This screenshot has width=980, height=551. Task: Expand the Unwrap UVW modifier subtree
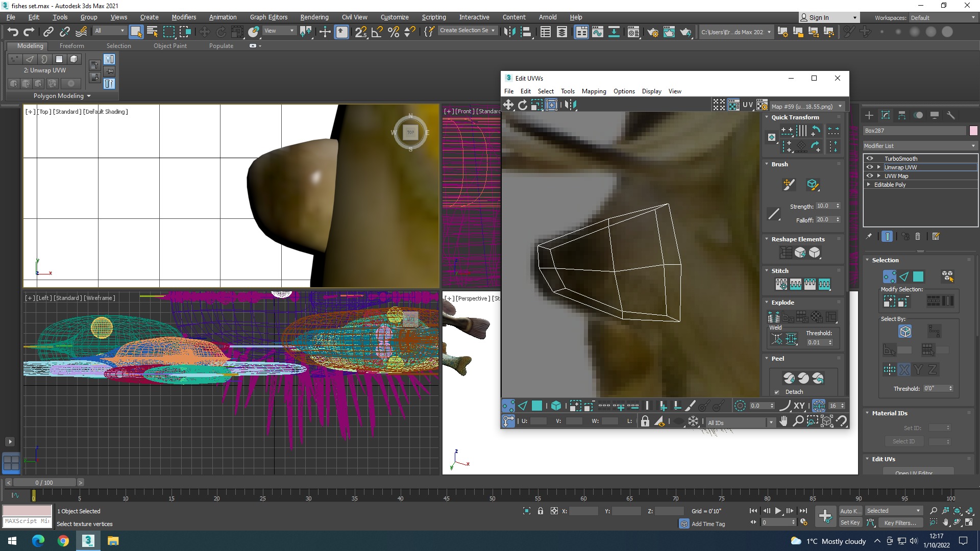tap(878, 167)
